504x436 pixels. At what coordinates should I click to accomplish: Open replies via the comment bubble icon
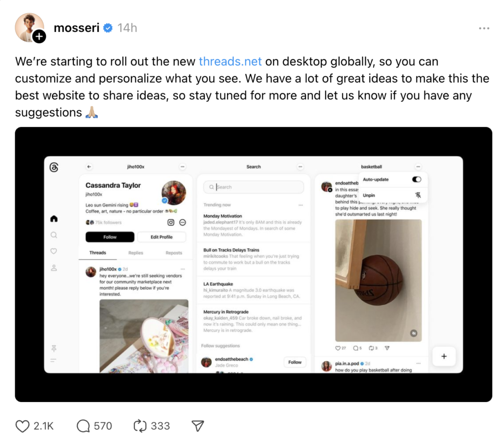[83, 426]
